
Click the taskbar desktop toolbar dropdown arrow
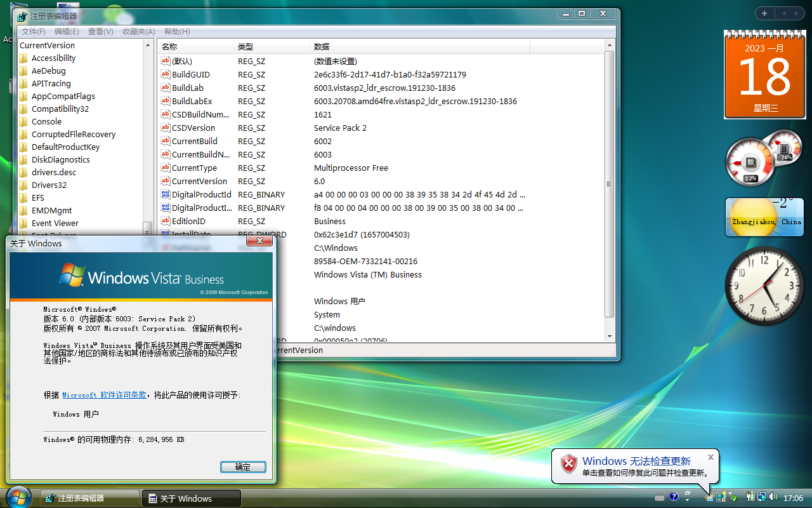pyautogui.click(x=688, y=501)
